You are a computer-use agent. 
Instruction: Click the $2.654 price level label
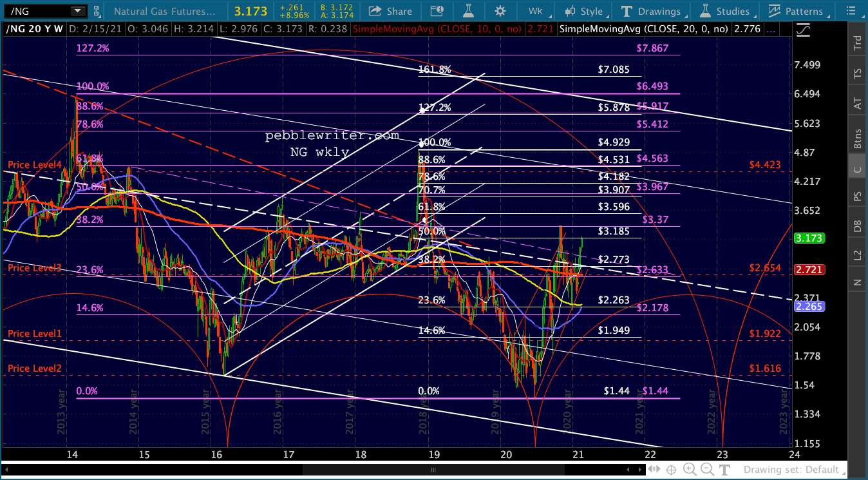pos(765,268)
